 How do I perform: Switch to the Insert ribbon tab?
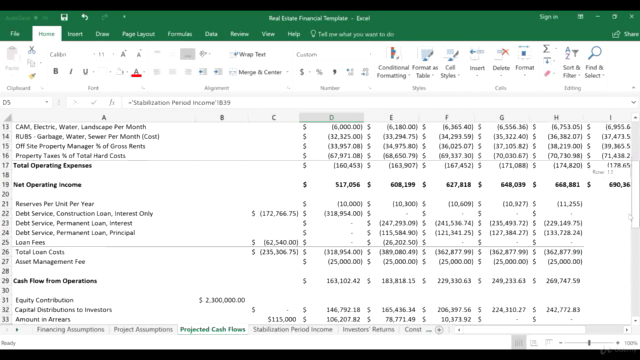click(x=75, y=34)
